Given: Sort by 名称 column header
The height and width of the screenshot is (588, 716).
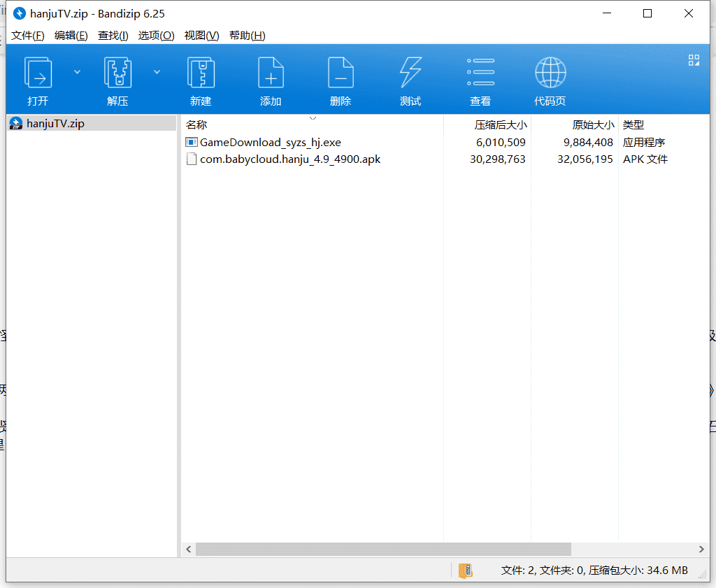Looking at the screenshot, I should [313, 124].
